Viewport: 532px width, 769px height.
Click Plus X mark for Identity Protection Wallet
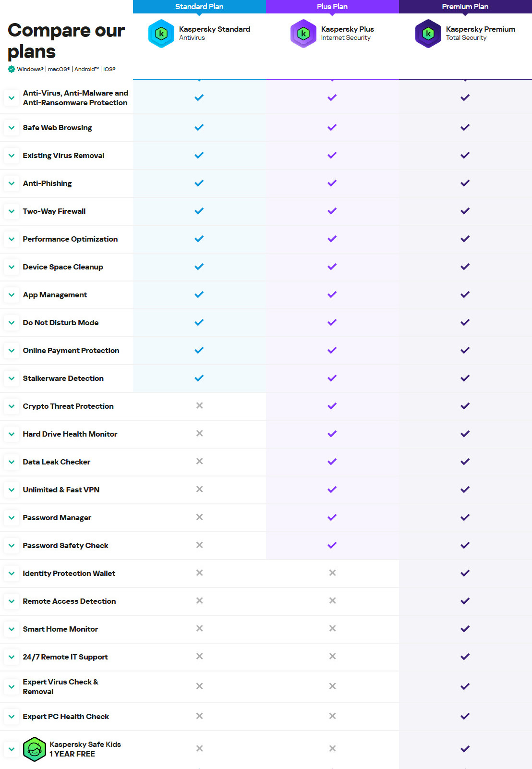coord(332,573)
